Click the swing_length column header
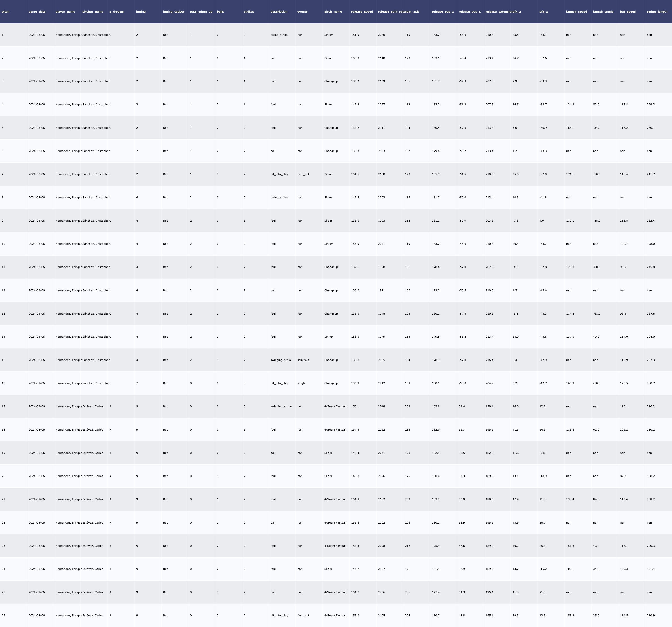This screenshot has height=627, width=672. (x=657, y=11)
